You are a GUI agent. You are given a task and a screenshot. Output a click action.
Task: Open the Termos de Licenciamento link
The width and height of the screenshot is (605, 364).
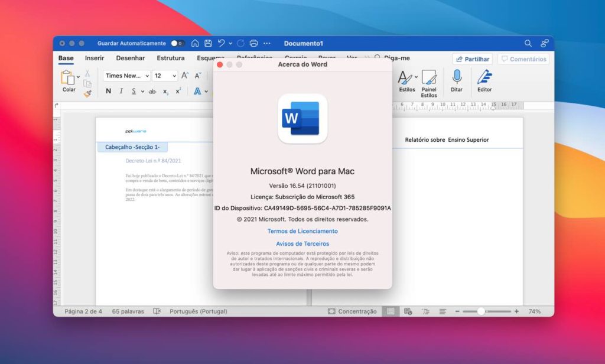302,231
